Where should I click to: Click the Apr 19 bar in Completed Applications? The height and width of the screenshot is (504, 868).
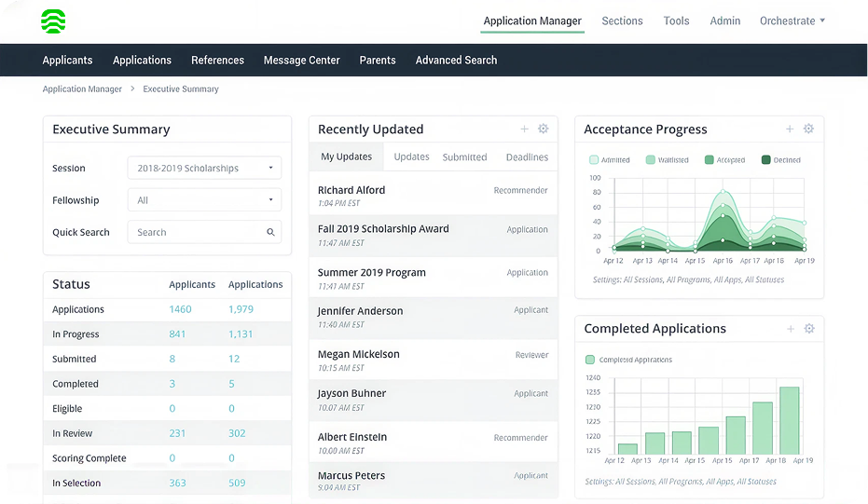pos(790,420)
